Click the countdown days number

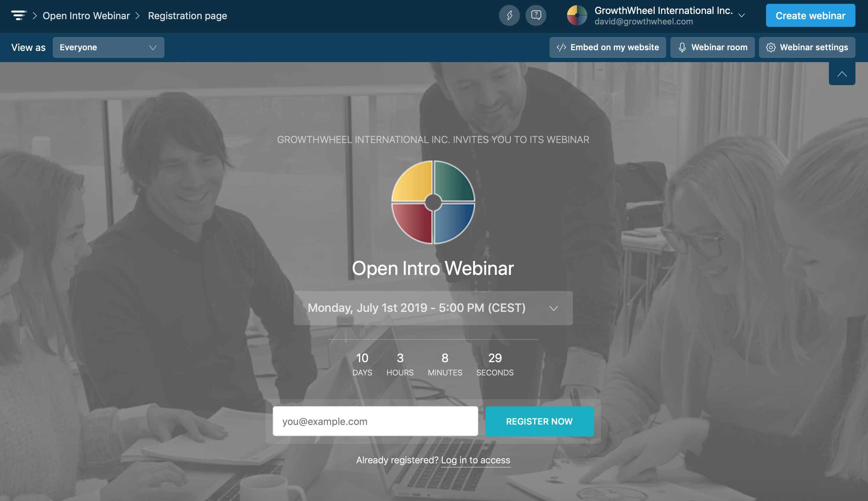click(362, 358)
